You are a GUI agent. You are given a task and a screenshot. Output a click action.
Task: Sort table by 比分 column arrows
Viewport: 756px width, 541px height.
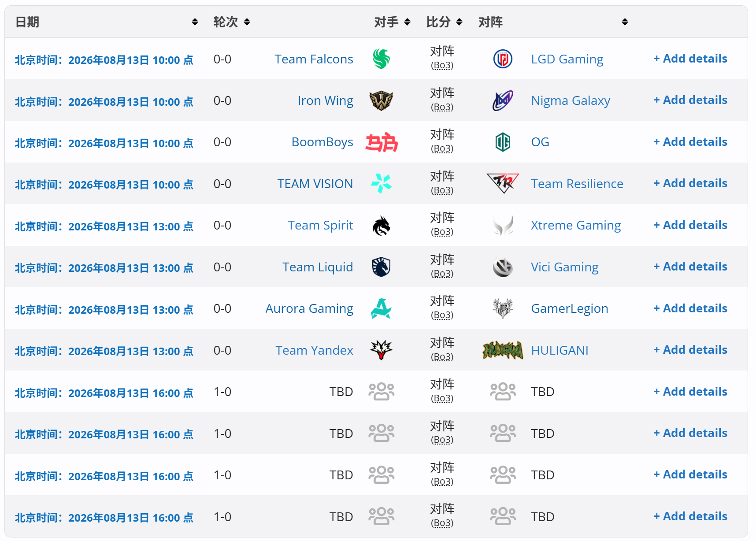click(x=459, y=22)
